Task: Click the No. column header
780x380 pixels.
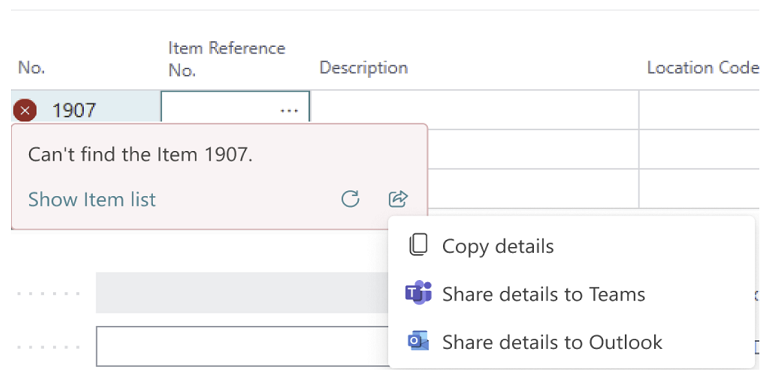Action: 31,68
